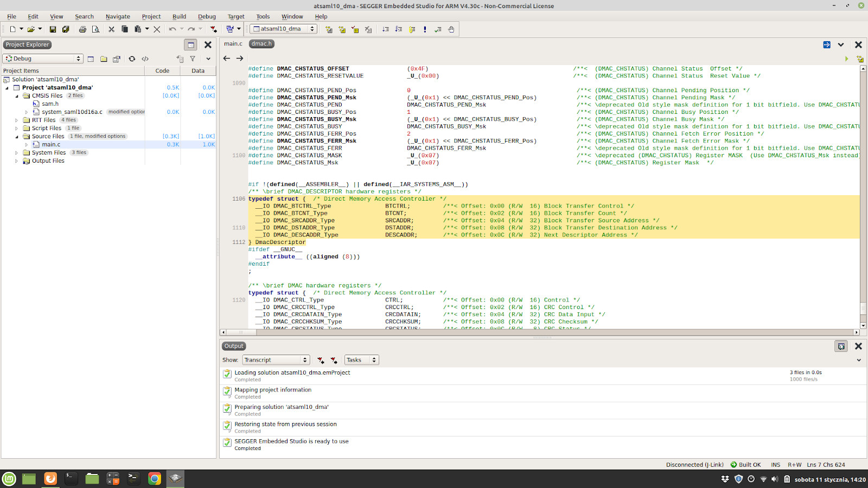Click the Data column header
This screenshot has height=488, width=868.
(x=198, y=70)
